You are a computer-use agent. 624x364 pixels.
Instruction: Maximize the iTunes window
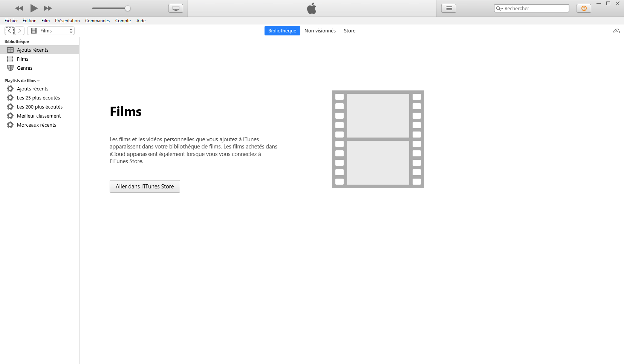[608, 3]
